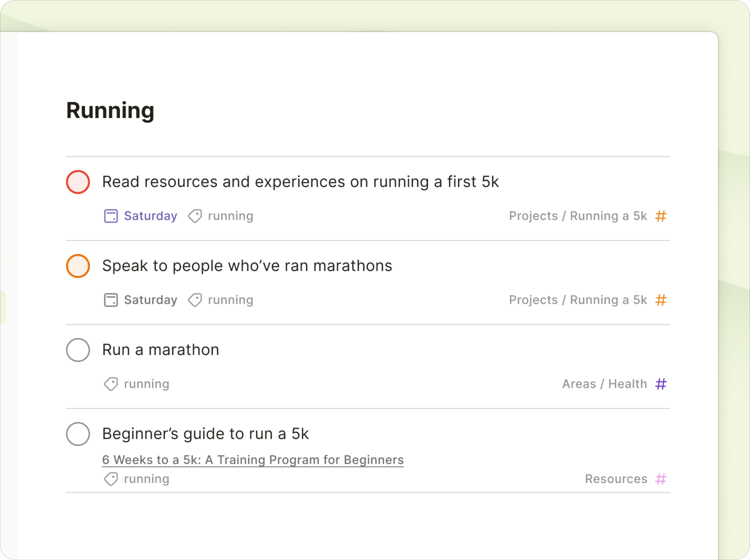Check off Speak to people who've ran marathons
The width and height of the screenshot is (750, 560).
(78, 266)
